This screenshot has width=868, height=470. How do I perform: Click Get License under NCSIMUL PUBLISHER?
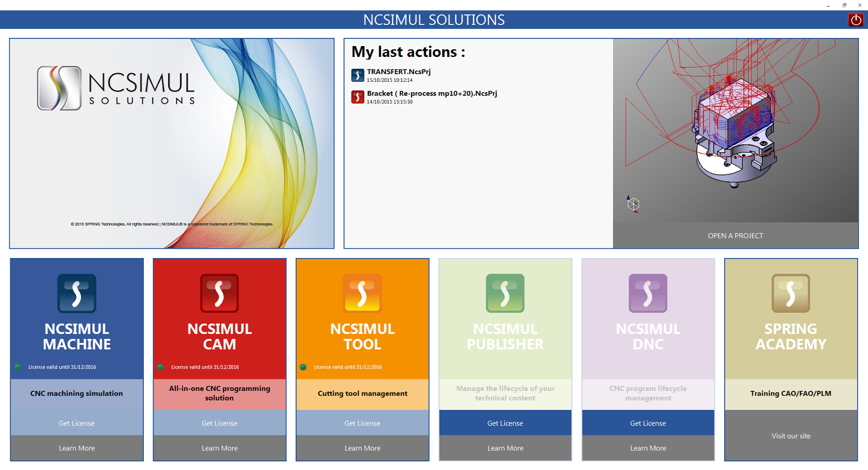[x=505, y=423]
